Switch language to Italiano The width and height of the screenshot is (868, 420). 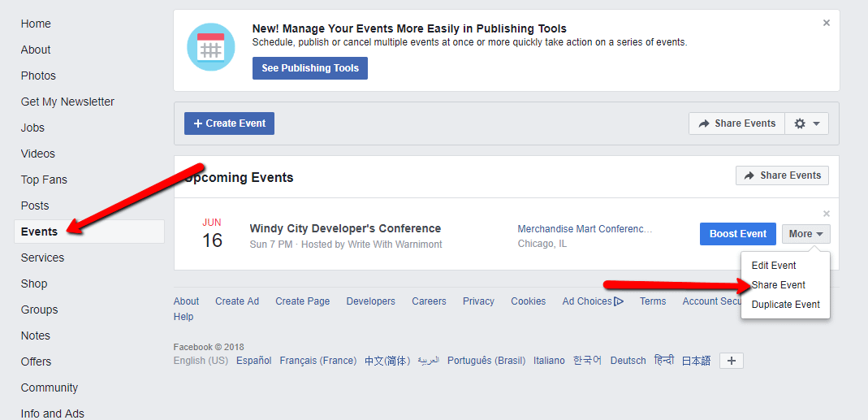pyautogui.click(x=549, y=361)
